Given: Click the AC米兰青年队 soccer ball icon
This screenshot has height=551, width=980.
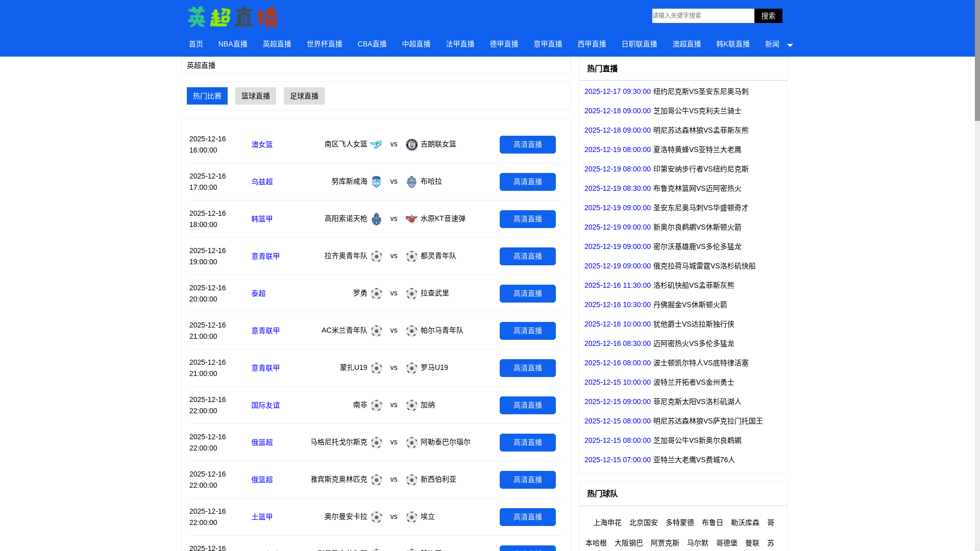Looking at the screenshot, I should [x=376, y=331].
